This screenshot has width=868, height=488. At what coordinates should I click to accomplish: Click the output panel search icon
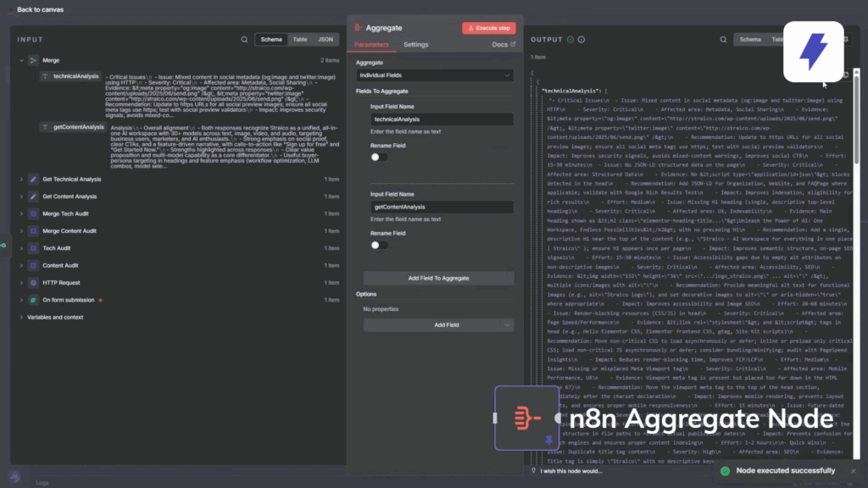[x=723, y=39]
